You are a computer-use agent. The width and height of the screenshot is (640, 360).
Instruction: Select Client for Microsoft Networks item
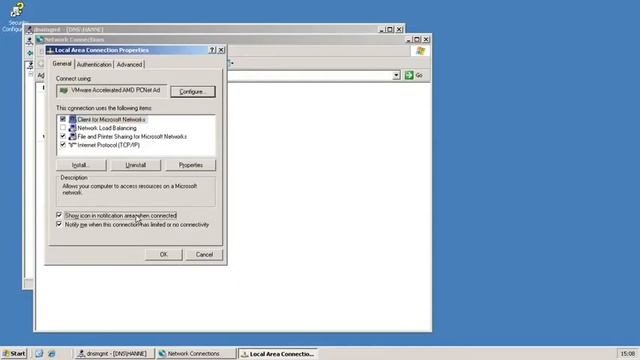111,119
